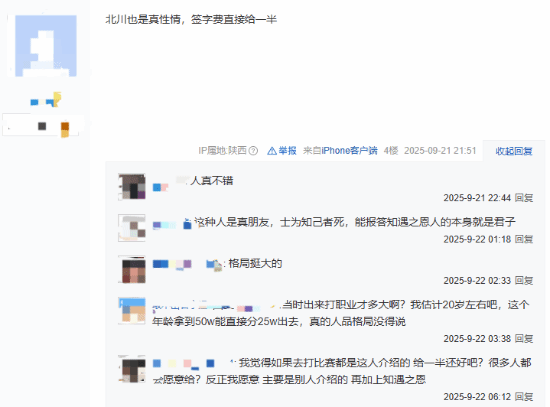Open the main poster's large avatar
Image resolution: width=550 pixels, height=407 pixels.
[x=46, y=46]
